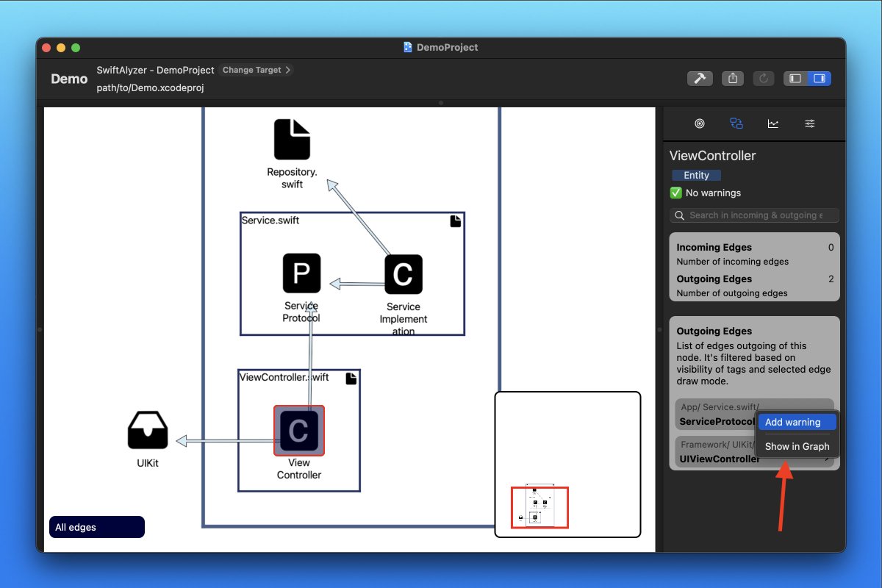Click the ViewController inspector heading
This screenshot has width=882, height=588.
pos(712,155)
